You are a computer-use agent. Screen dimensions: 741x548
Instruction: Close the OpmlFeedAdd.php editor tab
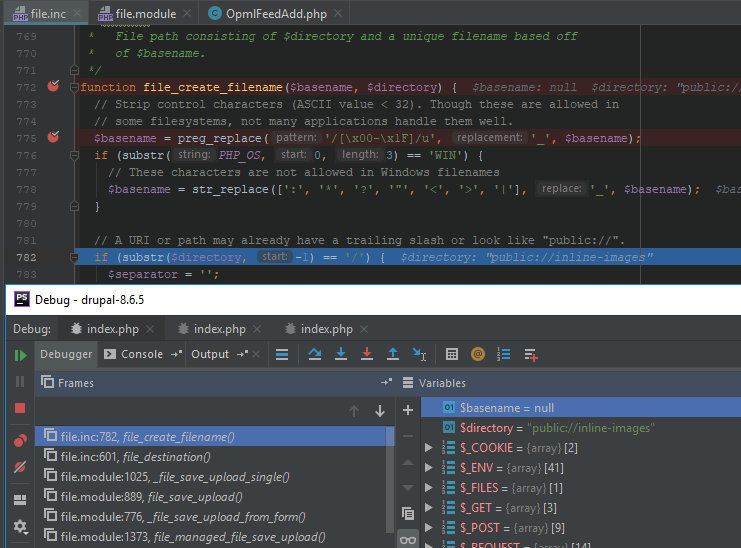(x=337, y=14)
